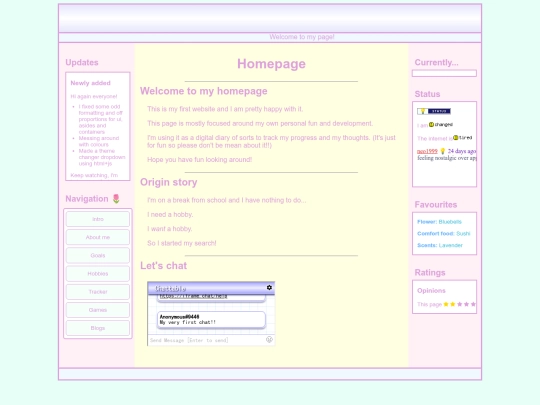Click the "Homepage" main title
The height and width of the screenshot is (405, 540).
271,64
